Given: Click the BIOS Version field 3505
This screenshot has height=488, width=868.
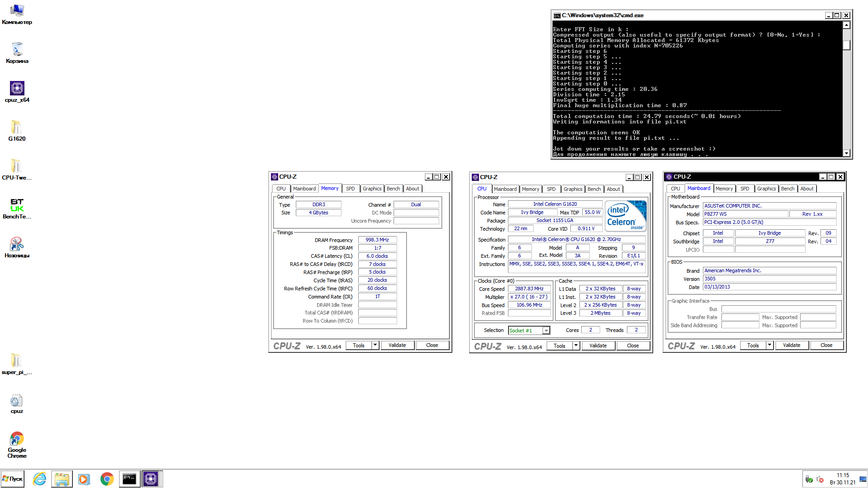Looking at the screenshot, I should click(x=769, y=279).
